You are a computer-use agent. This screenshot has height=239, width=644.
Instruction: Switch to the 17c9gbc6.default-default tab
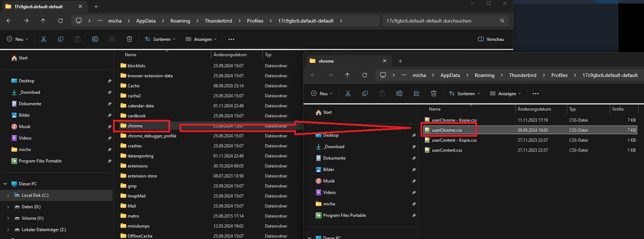click(x=39, y=6)
